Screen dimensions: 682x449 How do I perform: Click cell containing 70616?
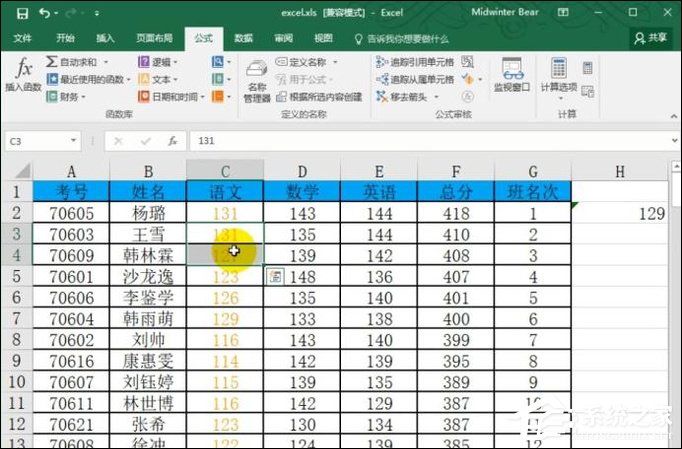coord(71,361)
